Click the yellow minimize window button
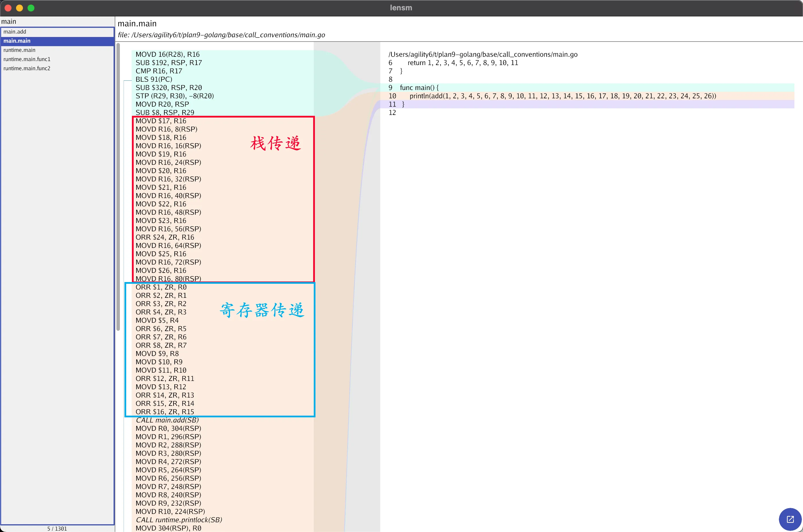The image size is (803, 532). coord(19,8)
